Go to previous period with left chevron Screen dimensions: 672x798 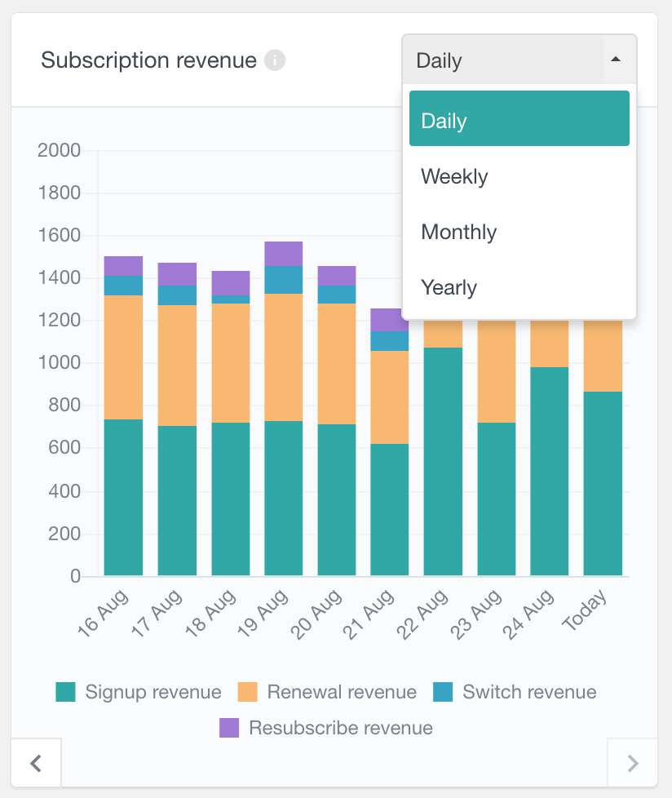[36, 763]
